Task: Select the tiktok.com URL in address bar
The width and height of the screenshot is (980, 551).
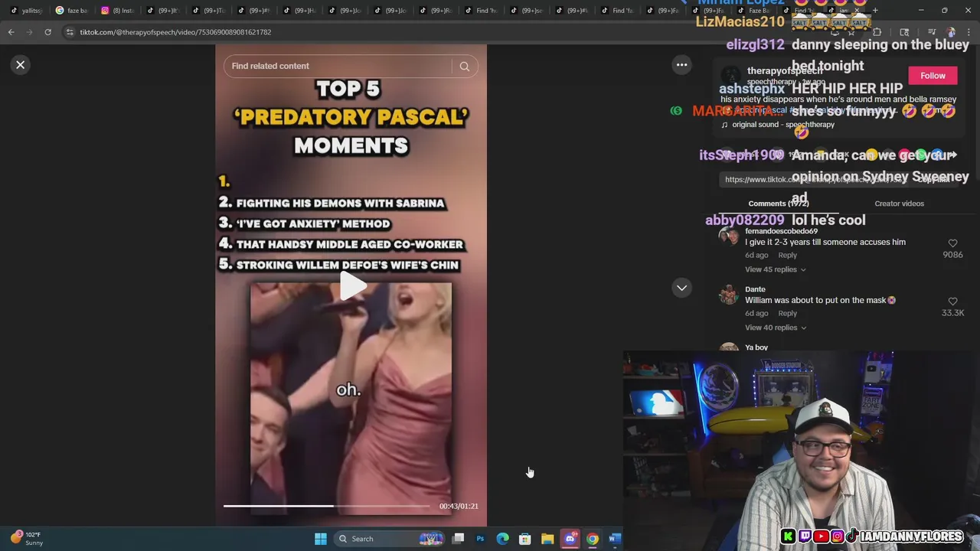Action: 175,32
